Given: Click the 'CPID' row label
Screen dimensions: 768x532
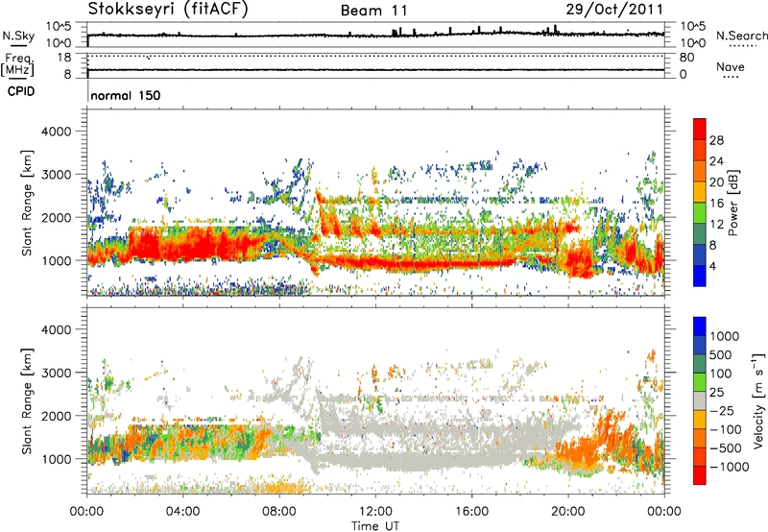Looking at the screenshot, I should tap(21, 91).
